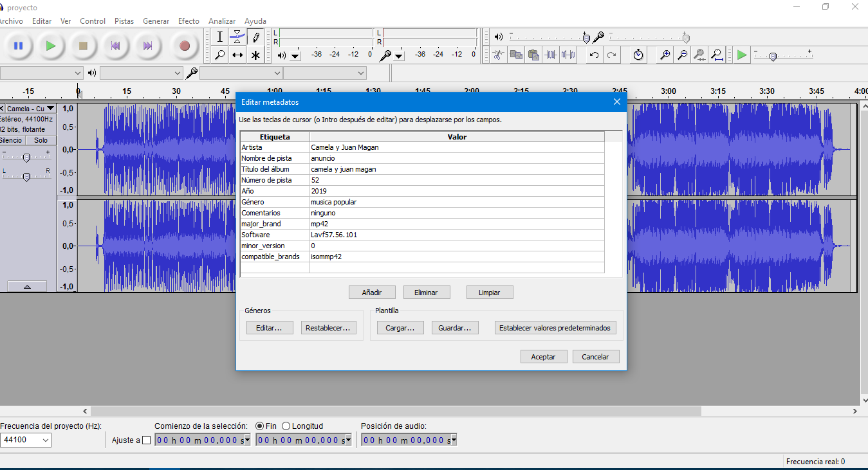Image resolution: width=868 pixels, height=470 pixels.
Task: Click the red Record button
Action: click(185, 46)
